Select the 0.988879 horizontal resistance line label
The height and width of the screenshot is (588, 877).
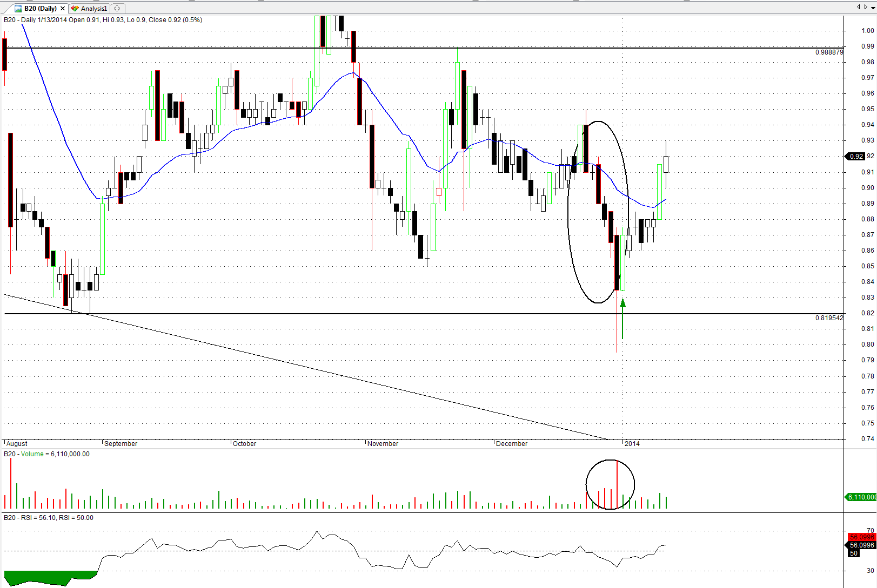(x=829, y=52)
